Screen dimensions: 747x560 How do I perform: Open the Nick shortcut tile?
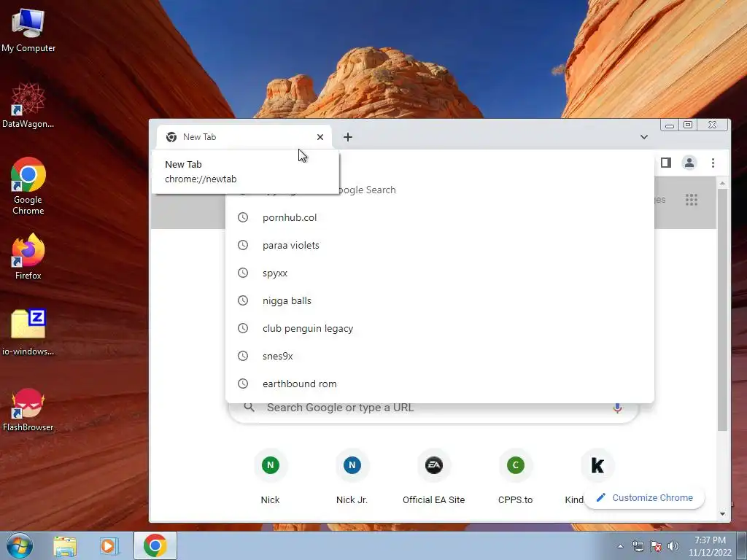270,477
